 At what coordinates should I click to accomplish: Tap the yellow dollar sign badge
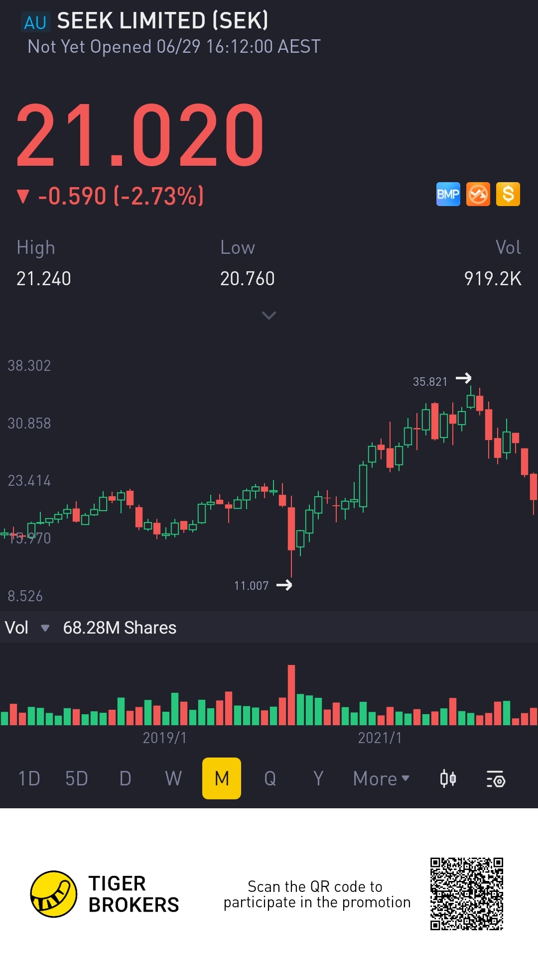click(508, 194)
